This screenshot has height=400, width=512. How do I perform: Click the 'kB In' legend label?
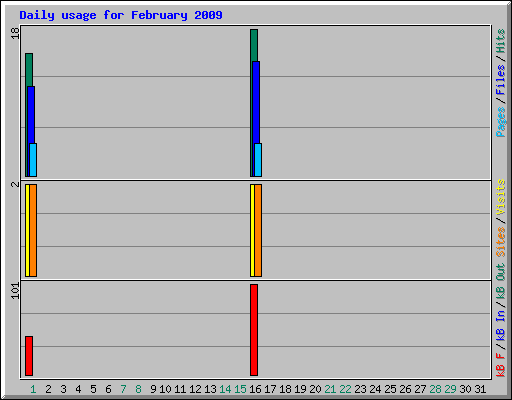[501, 326]
